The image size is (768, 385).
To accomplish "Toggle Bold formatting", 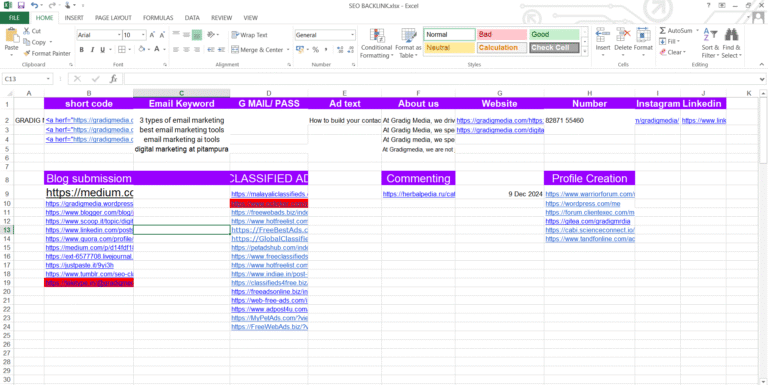I will point(82,49).
